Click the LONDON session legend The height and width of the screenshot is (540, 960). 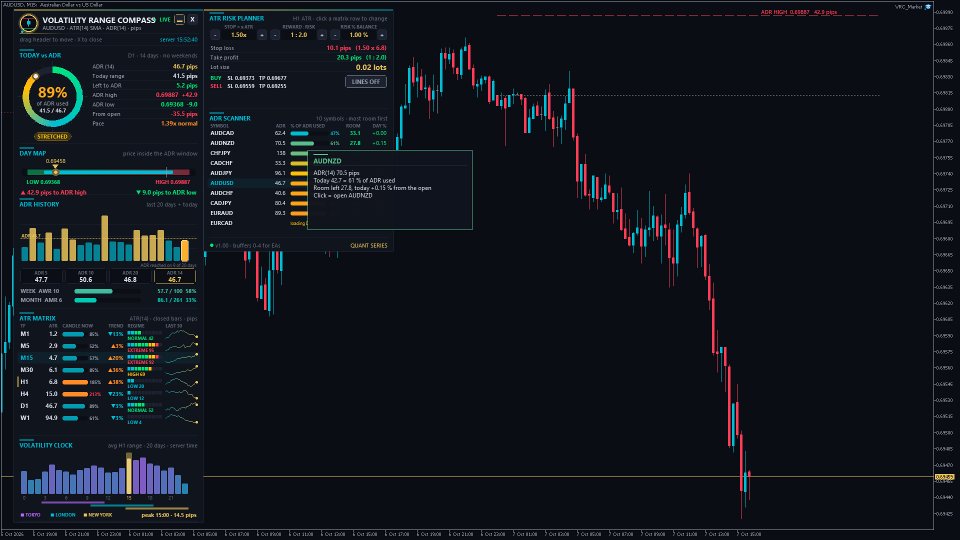pos(63,515)
